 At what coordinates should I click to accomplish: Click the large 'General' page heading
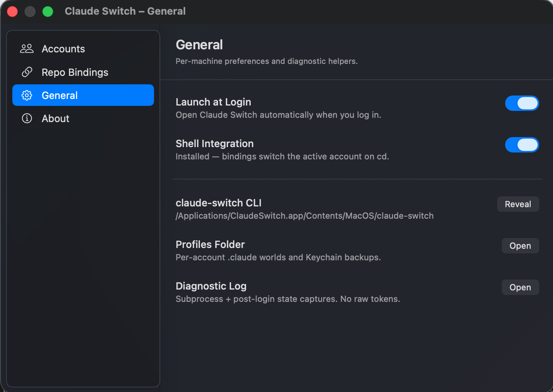point(199,45)
